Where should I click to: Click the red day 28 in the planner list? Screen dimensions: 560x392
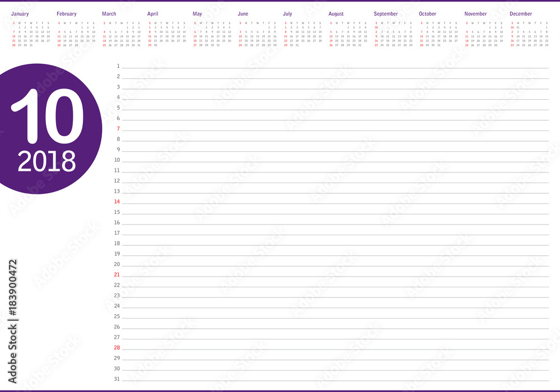point(117,347)
